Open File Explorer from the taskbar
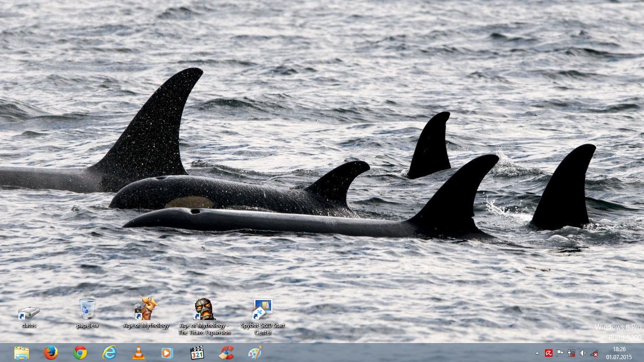Image resolution: width=644 pixels, height=362 pixels. (21, 353)
